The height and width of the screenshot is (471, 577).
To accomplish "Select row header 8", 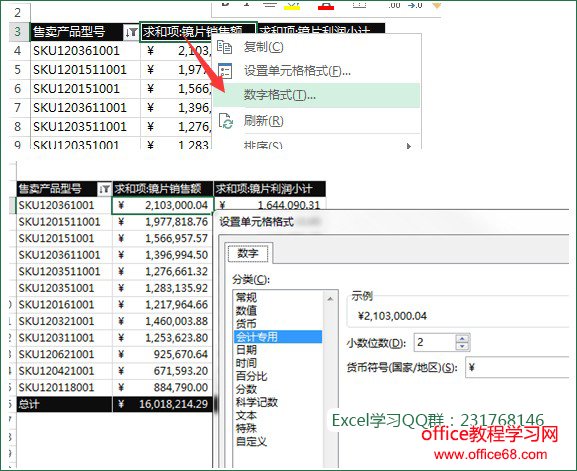I will click(x=18, y=127).
